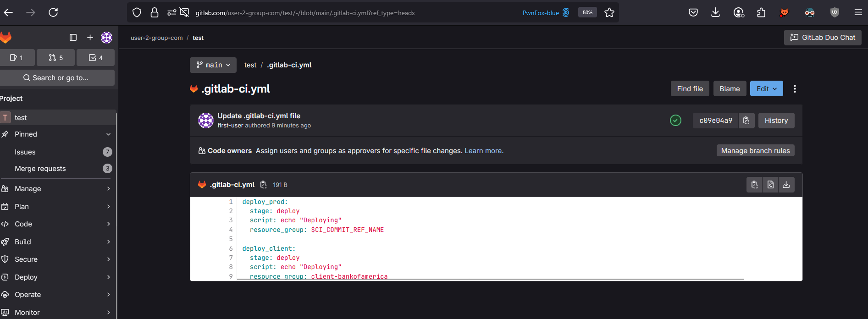This screenshot has width=868, height=319.
Task: Open the main branch dropdown
Action: [213, 65]
